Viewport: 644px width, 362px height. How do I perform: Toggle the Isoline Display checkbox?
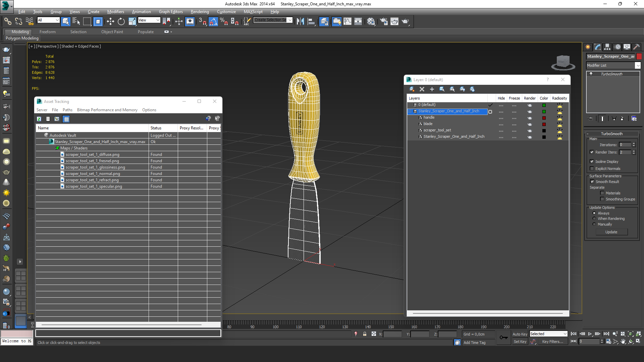point(592,162)
